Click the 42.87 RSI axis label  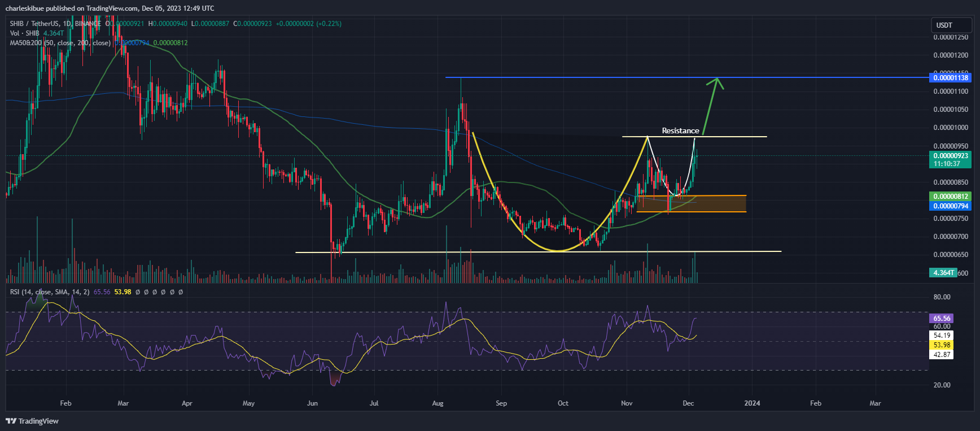pyautogui.click(x=942, y=355)
